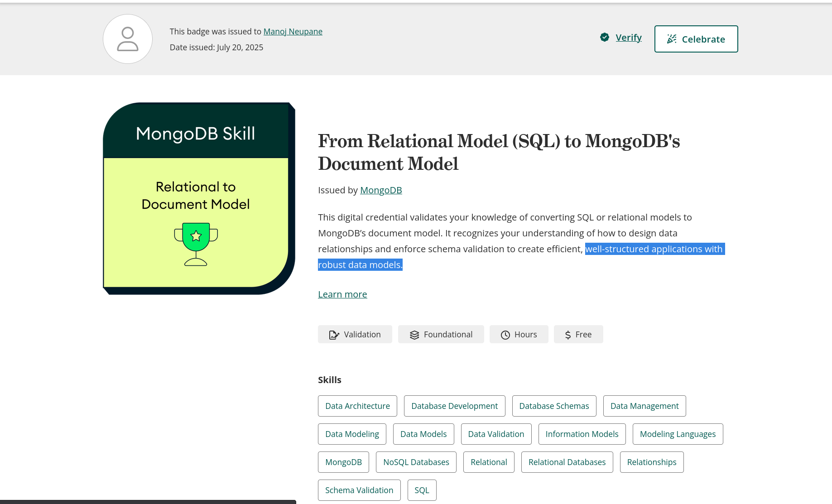
Task: Click the Validation document icon
Action: (x=334, y=335)
